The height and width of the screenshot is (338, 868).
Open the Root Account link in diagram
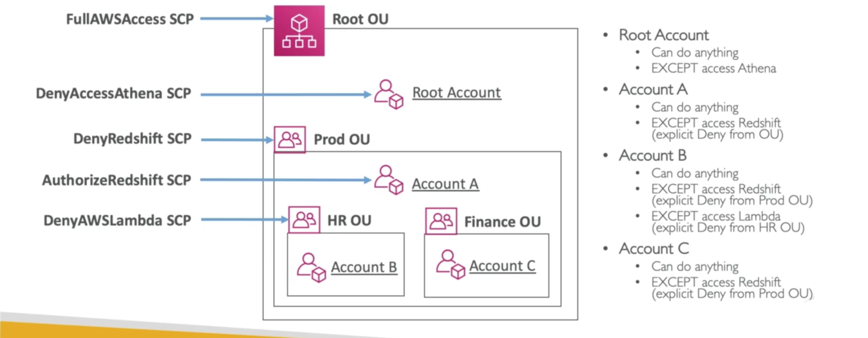[x=457, y=93]
